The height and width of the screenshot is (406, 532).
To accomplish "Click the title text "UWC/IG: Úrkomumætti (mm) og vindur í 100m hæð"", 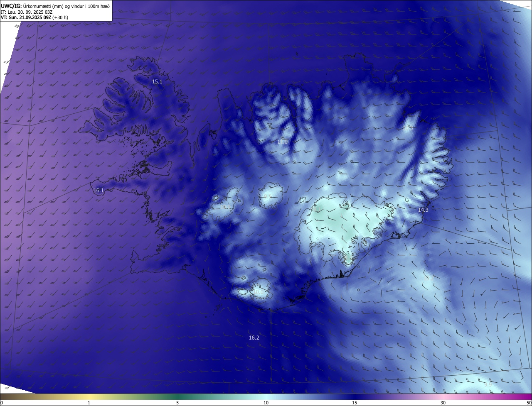I will point(55,6).
